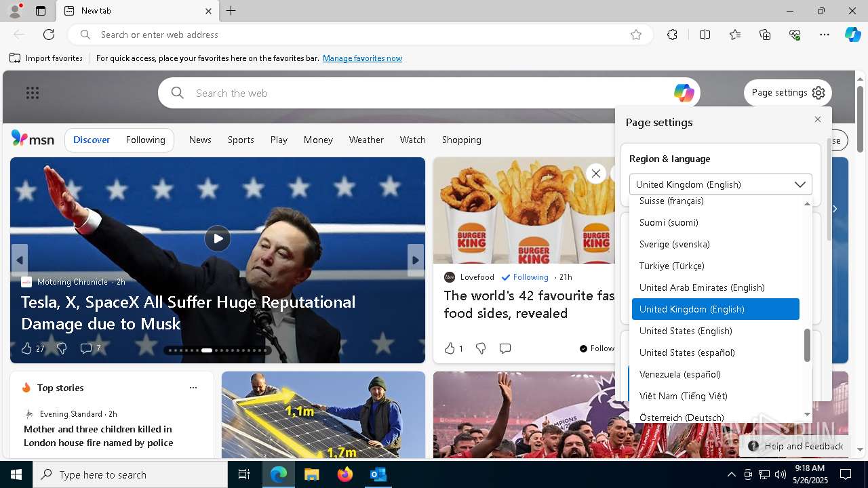Open Collections icon
This screenshot has height=488, width=868.
click(x=765, y=35)
